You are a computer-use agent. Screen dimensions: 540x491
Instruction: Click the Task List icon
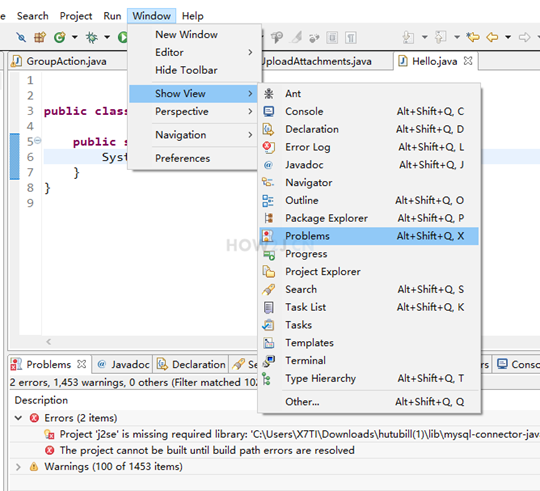[x=269, y=307]
